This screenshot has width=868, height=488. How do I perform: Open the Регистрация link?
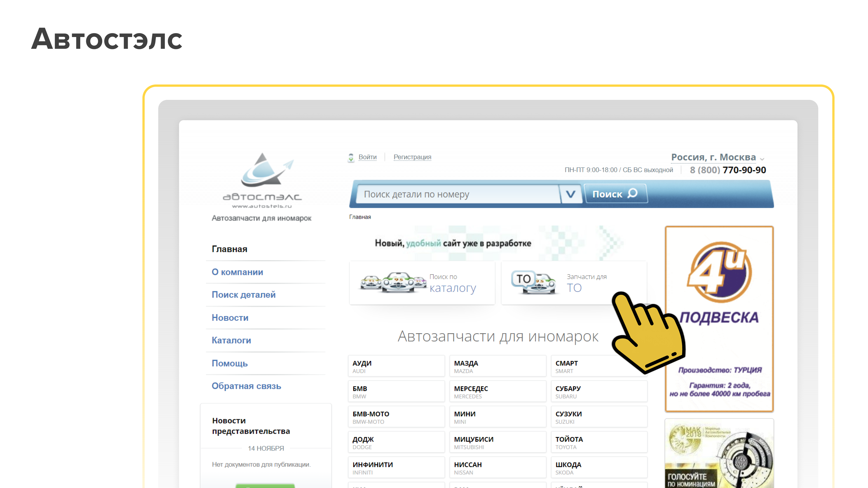pos(412,157)
